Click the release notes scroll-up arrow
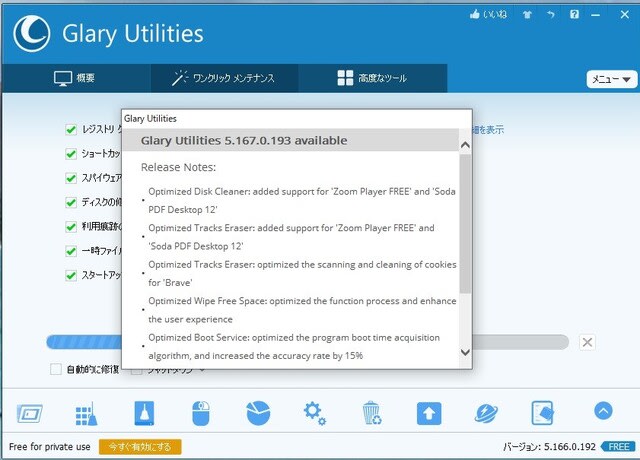Image resolution: width=640 pixels, height=460 pixels. 465,145
